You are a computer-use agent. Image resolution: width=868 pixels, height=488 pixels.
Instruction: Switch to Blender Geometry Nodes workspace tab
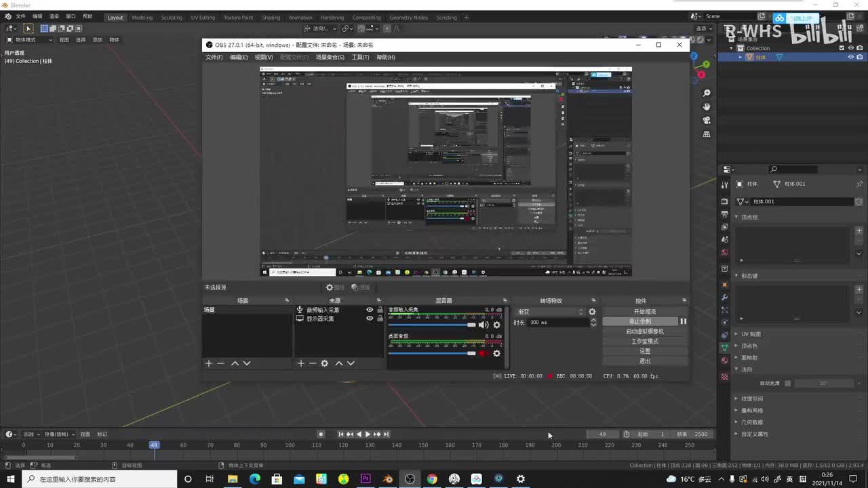pyautogui.click(x=409, y=18)
